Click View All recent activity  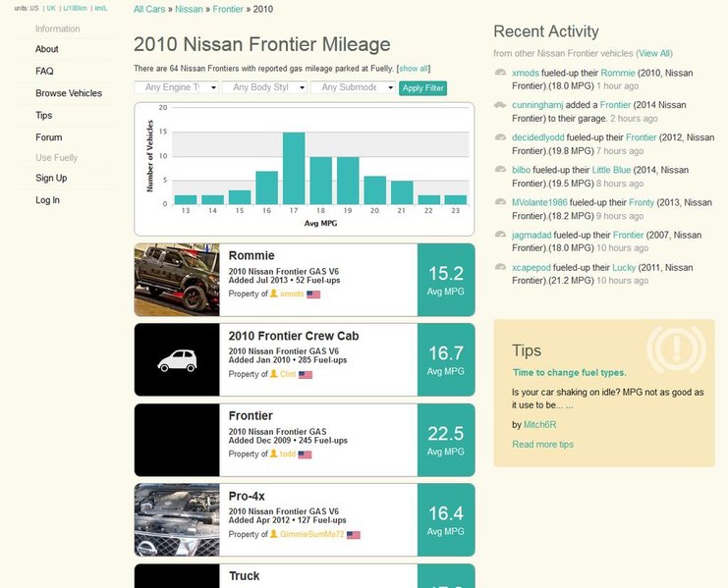(x=654, y=53)
